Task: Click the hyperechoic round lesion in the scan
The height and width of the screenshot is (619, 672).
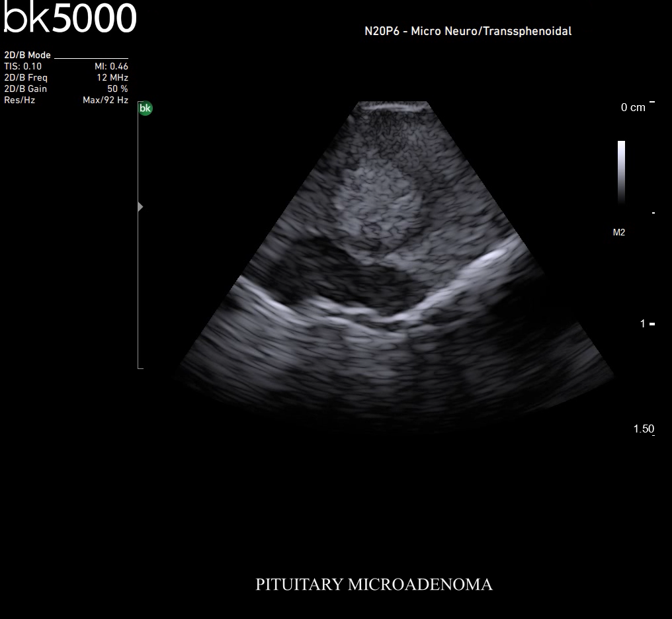Action: [374, 205]
